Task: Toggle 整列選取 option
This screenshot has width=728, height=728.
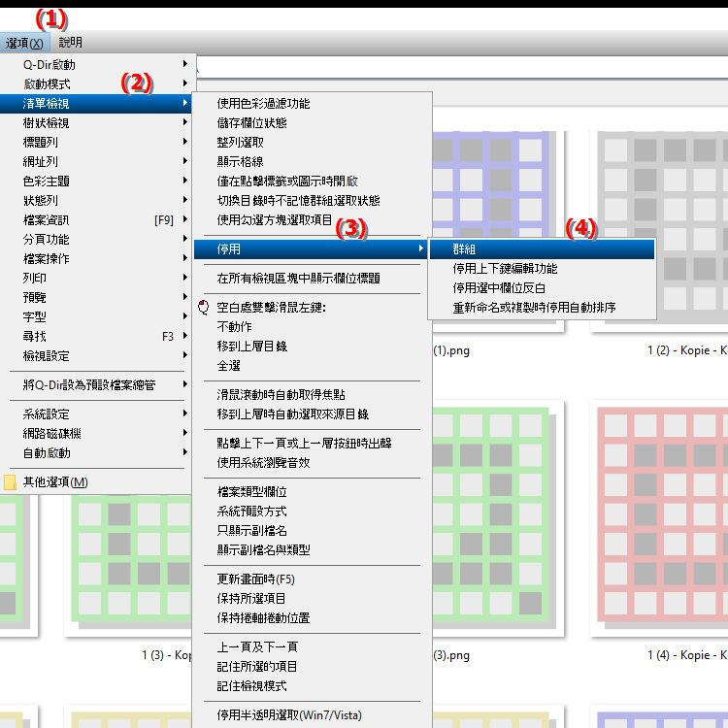Action: click(312, 142)
